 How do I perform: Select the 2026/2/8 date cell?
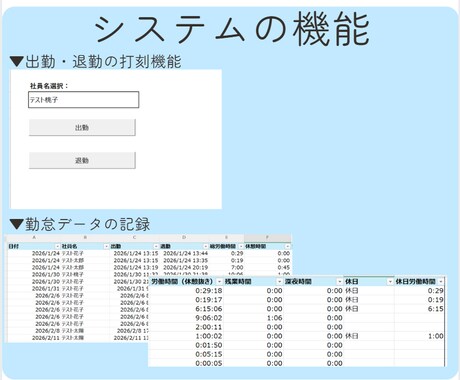[34, 331]
